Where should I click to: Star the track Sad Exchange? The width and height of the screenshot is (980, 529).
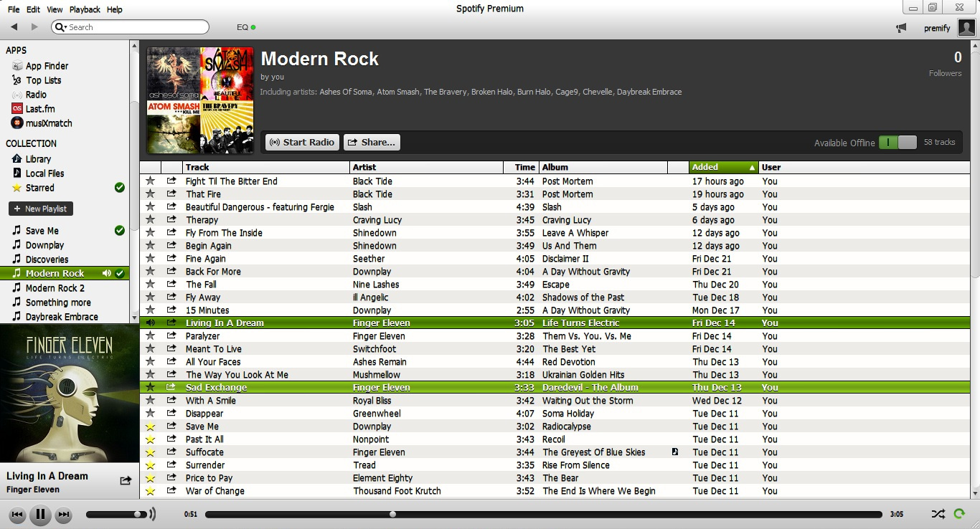pyautogui.click(x=150, y=388)
